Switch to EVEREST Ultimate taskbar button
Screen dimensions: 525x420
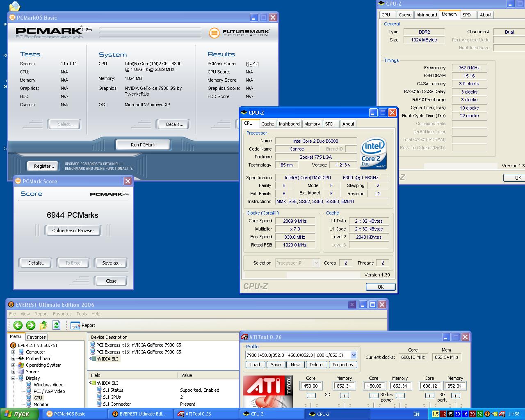[141, 414]
